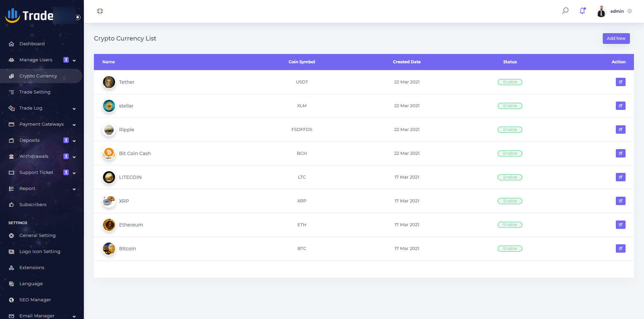Click the Manage Users group icon
The width and height of the screenshot is (644, 319).
tap(11, 60)
